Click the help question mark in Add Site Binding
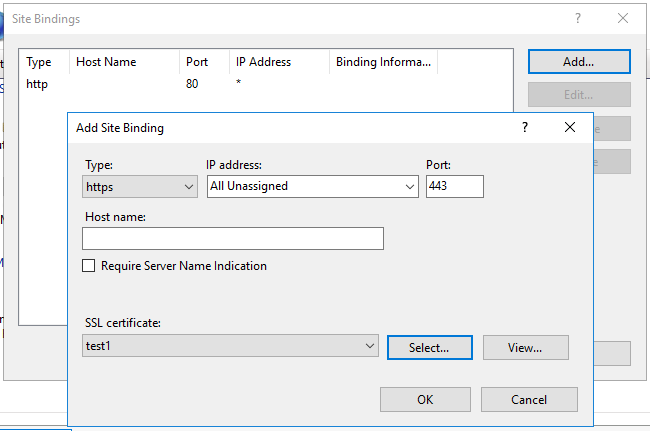Image resolution: width=650 pixels, height=431 pixels. pos(525,128)
